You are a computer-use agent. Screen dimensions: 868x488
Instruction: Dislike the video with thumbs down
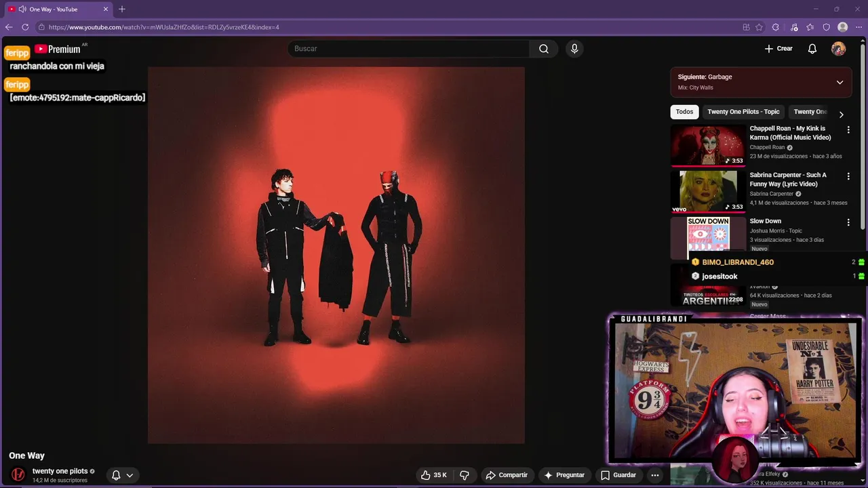coord(465,475)
